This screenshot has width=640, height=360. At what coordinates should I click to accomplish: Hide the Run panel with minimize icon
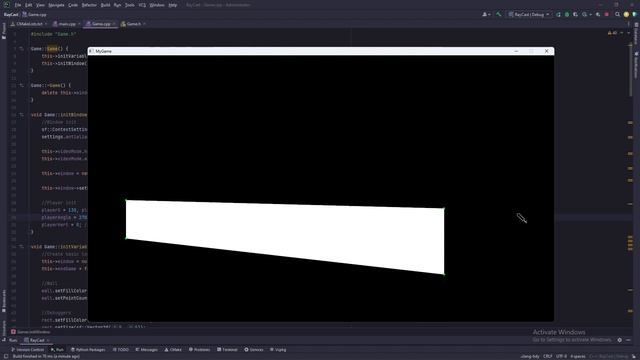point(629,340)
